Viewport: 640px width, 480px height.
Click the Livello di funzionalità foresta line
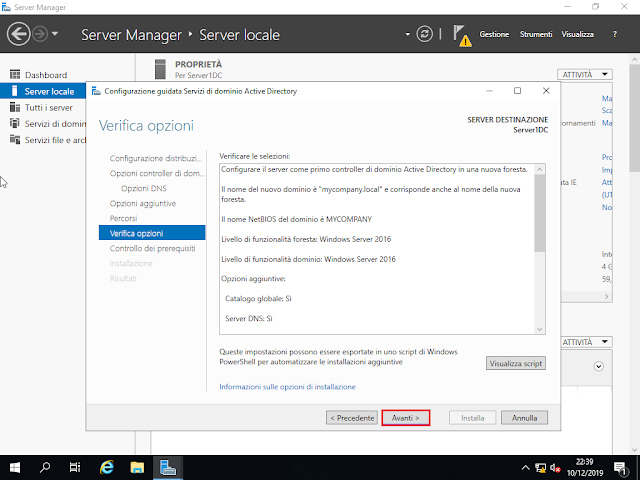(x=306, y=239)
